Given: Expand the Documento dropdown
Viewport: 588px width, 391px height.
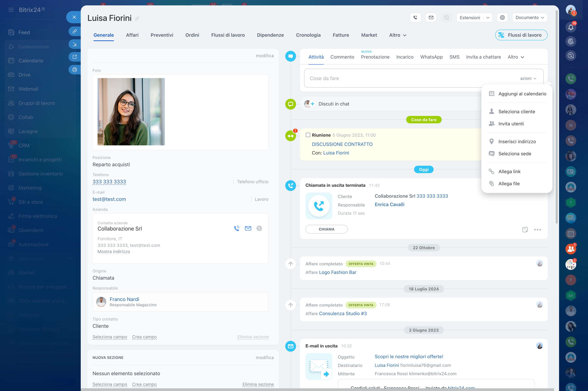Looking at the screenshot, I should coord(530,17).
